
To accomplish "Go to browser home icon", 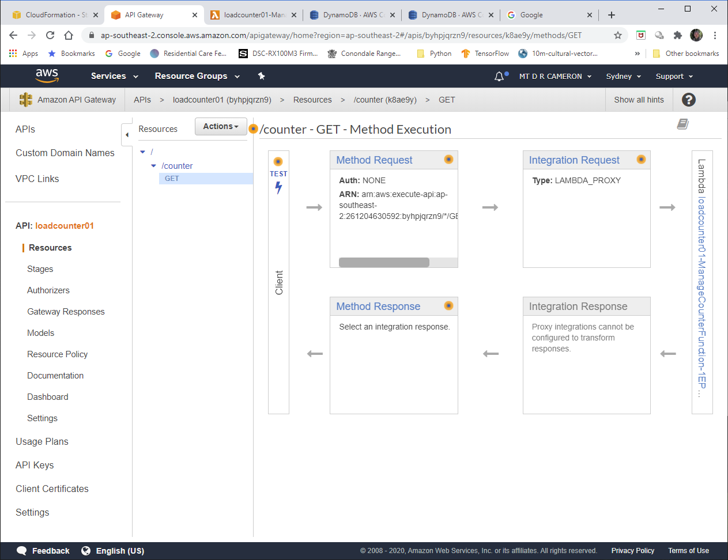I will [x=69, y=35].
